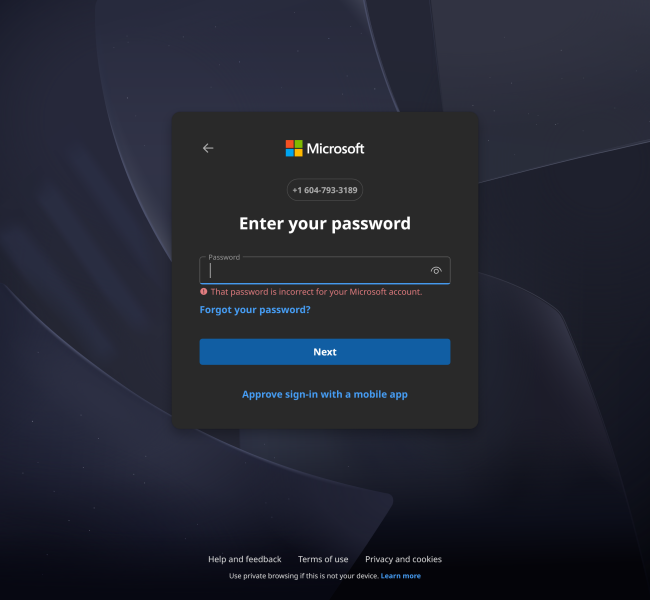The width and height of the screenshot is (650, 600).
Task: Focus the Password input field
Action: tap(325, 270)
